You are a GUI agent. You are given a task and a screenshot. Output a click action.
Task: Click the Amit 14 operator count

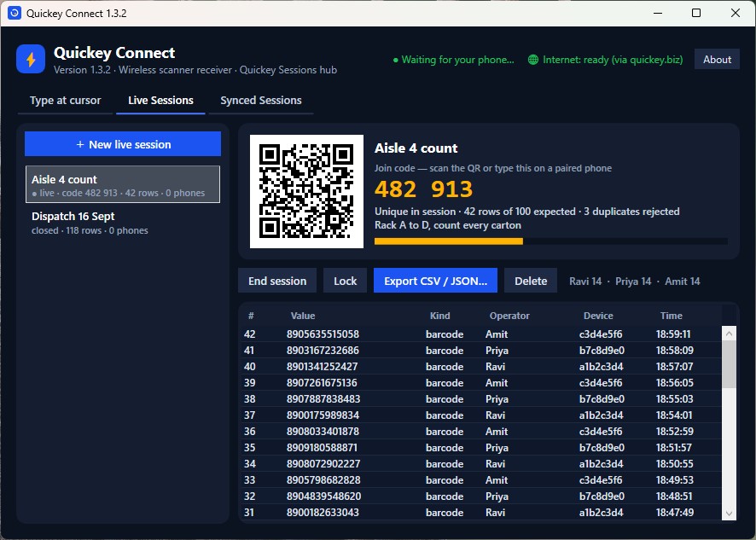(x=683, y=281)
